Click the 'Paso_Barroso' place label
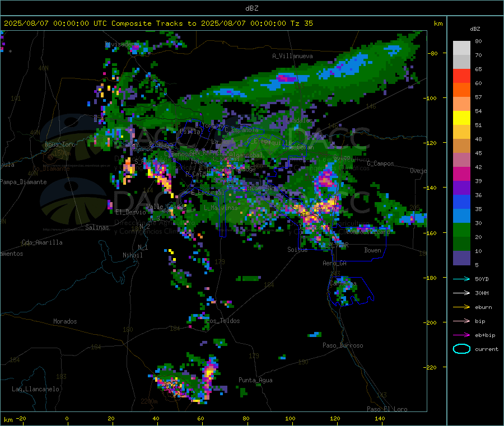Image resolution: width=504 pixels, height=426 pixels. click(x=343, y=345)
